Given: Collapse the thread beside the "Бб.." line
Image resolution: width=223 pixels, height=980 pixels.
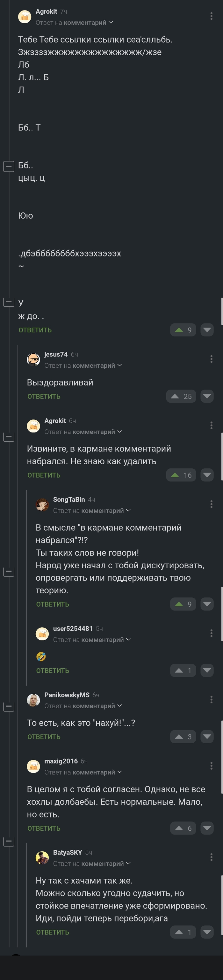Looking at the screenshot, I should click(9, 166).
